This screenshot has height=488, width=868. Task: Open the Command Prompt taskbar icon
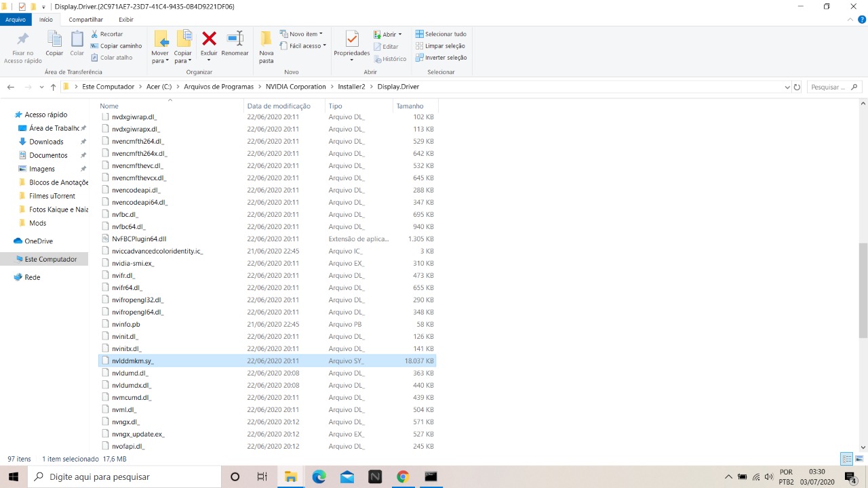431,476
